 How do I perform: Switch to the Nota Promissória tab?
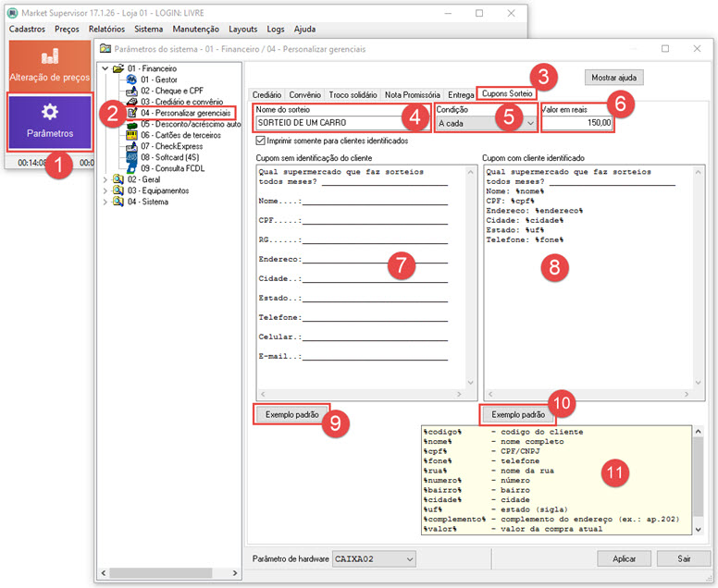(x=412, y=94)
